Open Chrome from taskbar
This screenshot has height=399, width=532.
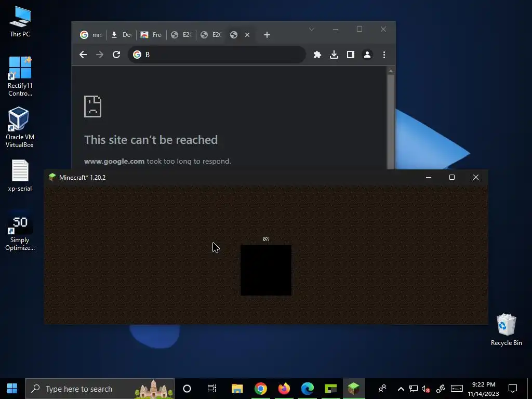pyautogui.click(x=261, y=389)
